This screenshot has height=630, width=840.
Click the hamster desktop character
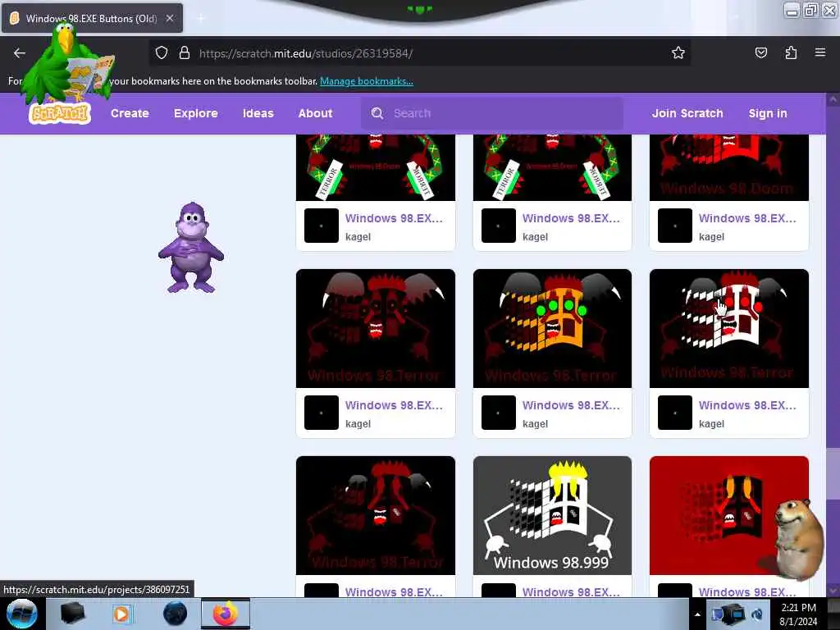coord(800,539)
